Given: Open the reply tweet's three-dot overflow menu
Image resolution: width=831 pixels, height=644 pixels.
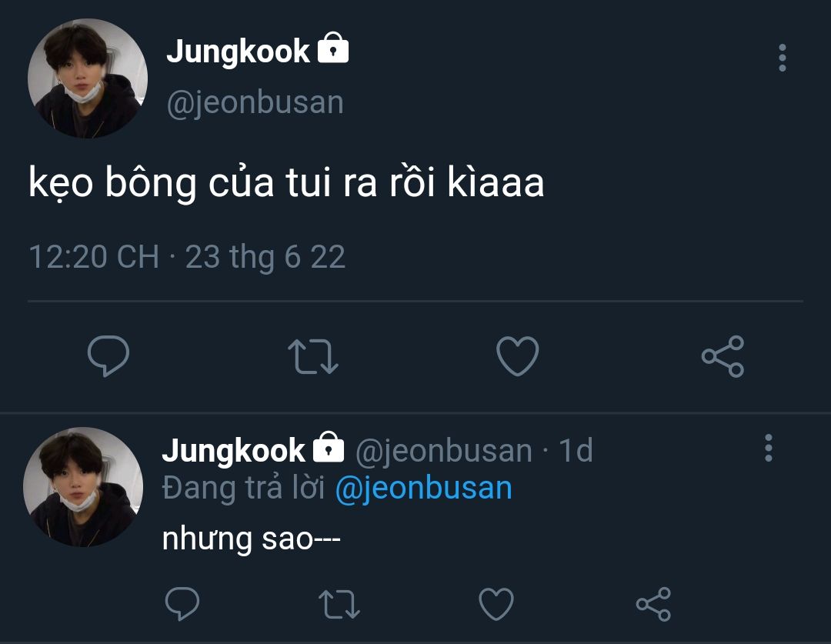Looking at the screenshot, I should pyautogui.click(x=768, y=448).
